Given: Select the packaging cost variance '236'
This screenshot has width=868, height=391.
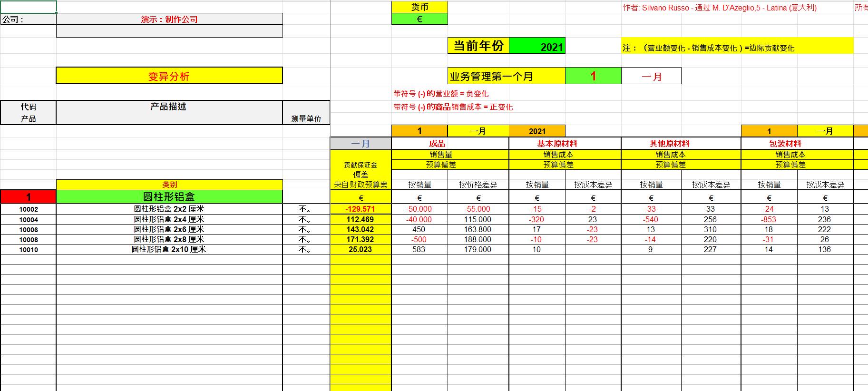Looking at the screenshot, I should (x=825, y=219).
